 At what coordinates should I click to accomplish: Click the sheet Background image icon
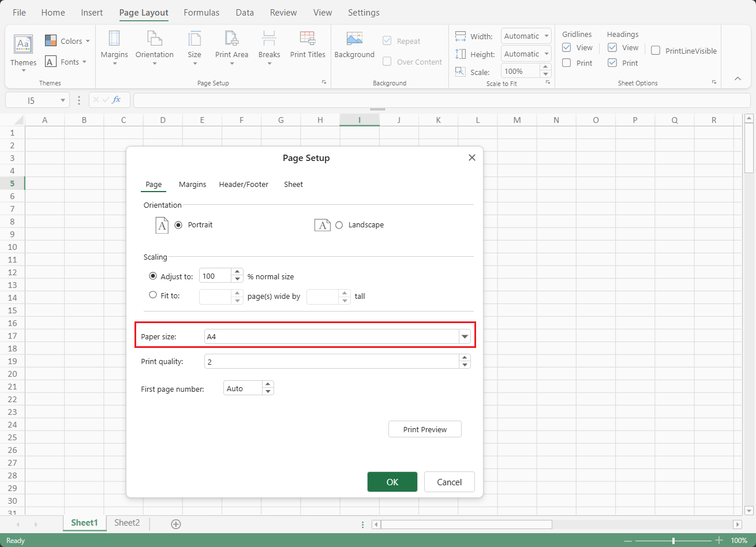pyautogui.click(x=354, y=39)
